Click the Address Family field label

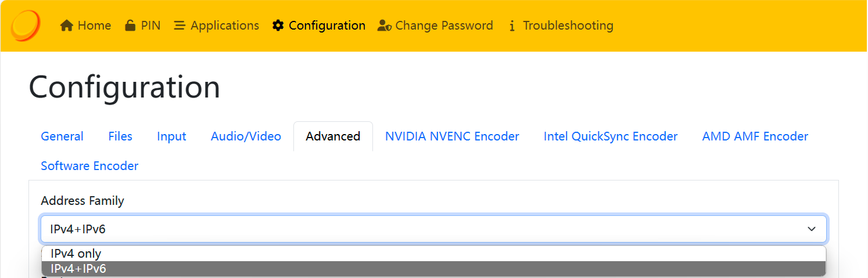[x=83, y=201]
